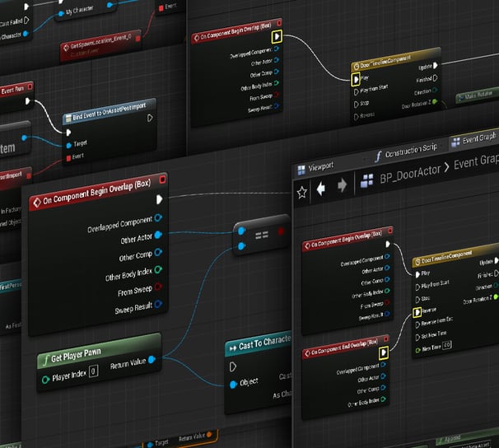
Task: Click Sweep Result pin on large Begin Overlap node
Action: [x=158, y=304]
